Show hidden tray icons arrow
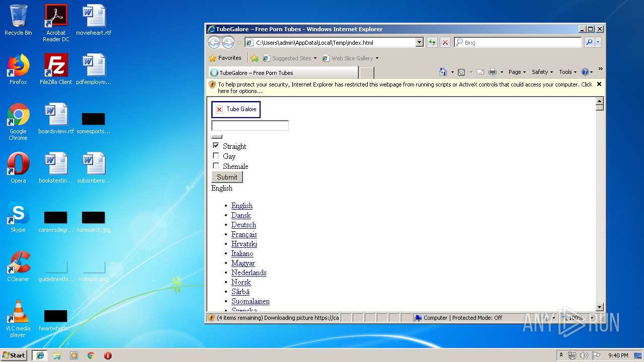 click(561, 355)
